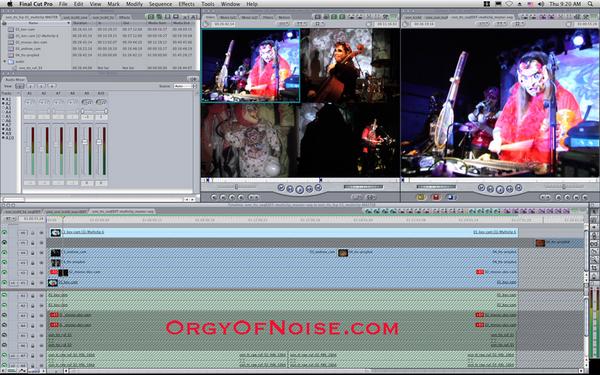Click the Name column sort arrow
600x375 pixels.
click(x=68, y=23)
